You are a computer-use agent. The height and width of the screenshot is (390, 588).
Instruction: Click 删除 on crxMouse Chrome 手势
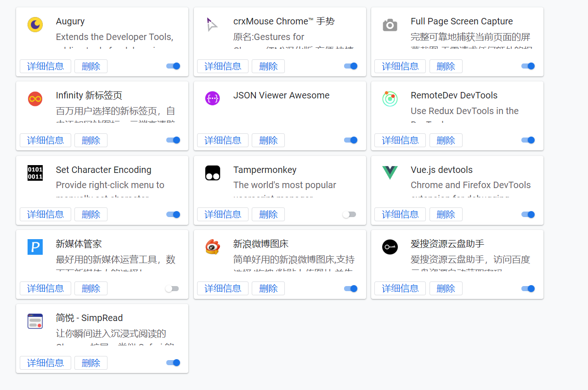[268, 66]
